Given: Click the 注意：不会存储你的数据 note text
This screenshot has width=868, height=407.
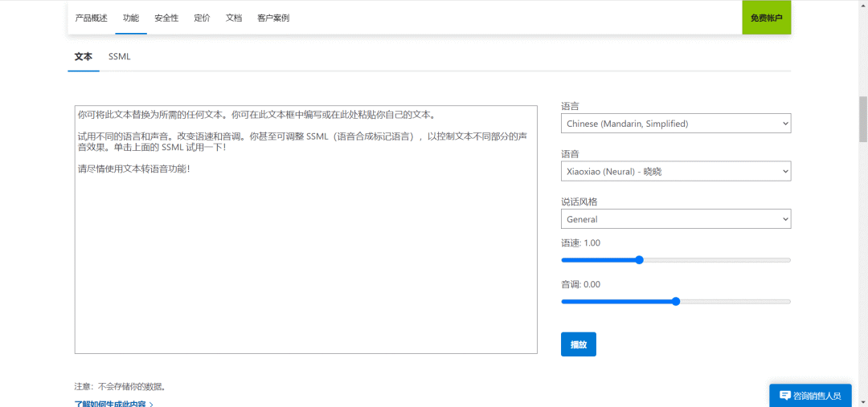Looking at the screenshot, I should pyautogui.click(x=120, y=386).
